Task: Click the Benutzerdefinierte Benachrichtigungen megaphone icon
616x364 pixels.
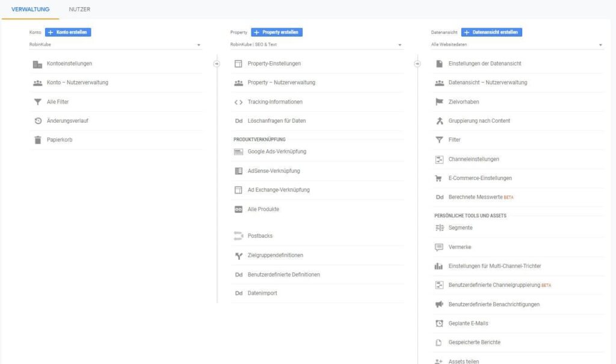Action: click(x=439, y=304)
